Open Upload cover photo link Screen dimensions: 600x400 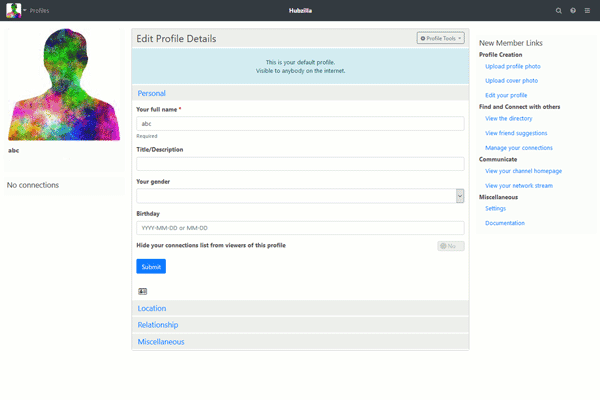click(x=512, y=81)
